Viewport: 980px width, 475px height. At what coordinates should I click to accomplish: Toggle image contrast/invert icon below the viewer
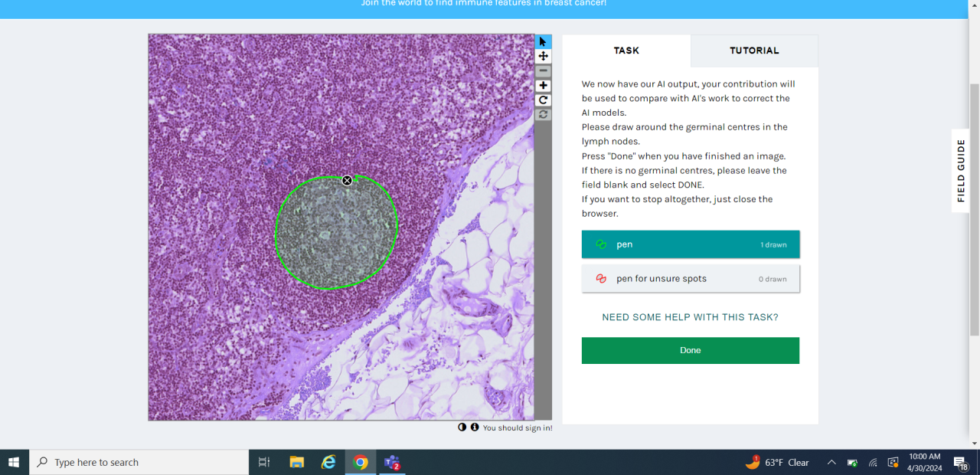(462, 427)
